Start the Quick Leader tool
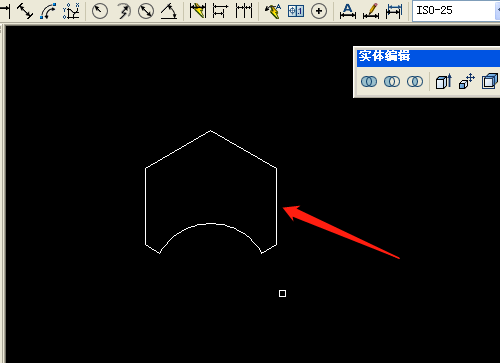Viewport: 500px width, 363px height. point(273,11)
